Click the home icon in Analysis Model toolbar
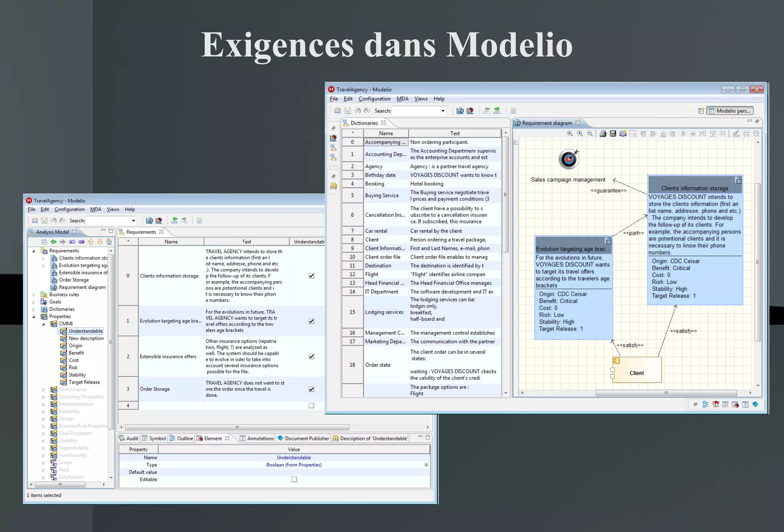Screen dimensions: 784x532 pyautogui.click(x=109, y=242)
